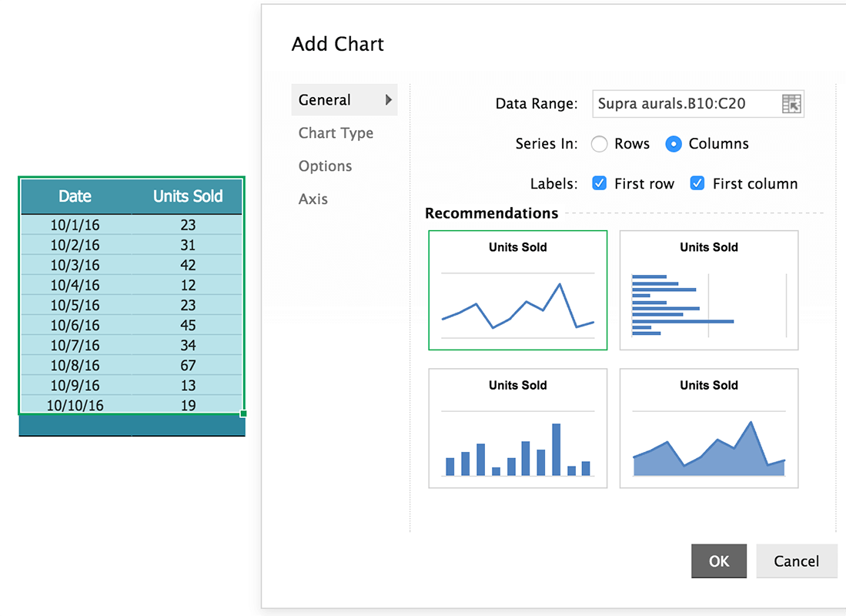Go to the Axis tab
The height and width of the screenshot is (616, 846).
[313, 199]
